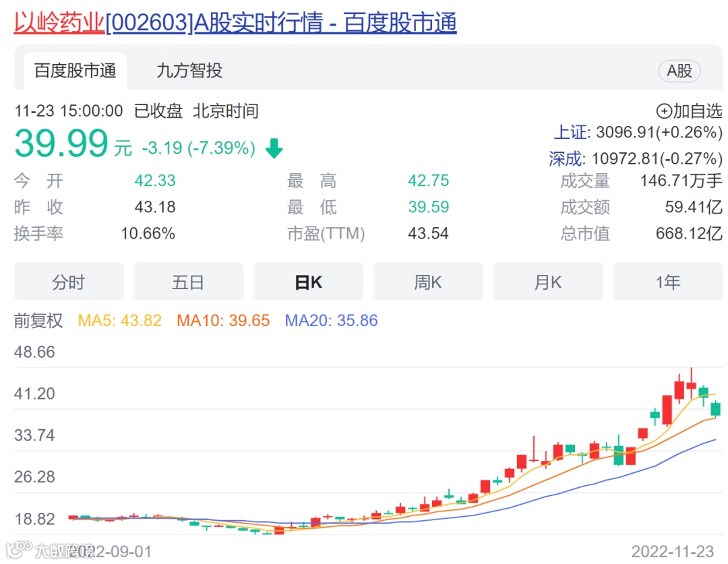
Task: Click the 41.20 y-axis price label
Action: [34, 394]
